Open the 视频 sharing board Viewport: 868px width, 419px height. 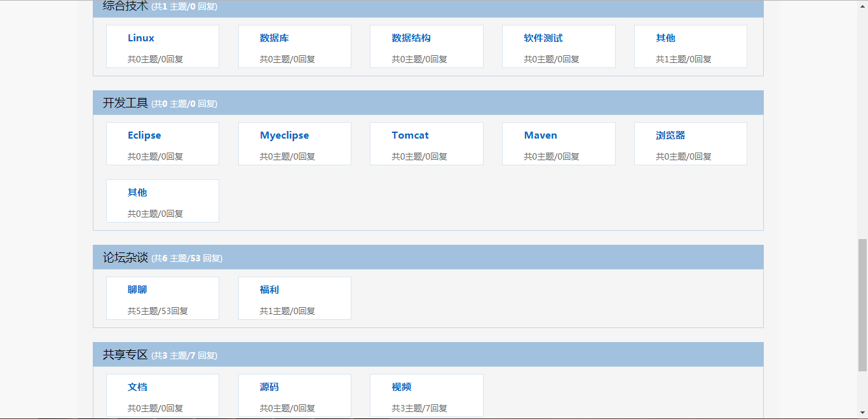pyautogui.click(x=402, y=387)
